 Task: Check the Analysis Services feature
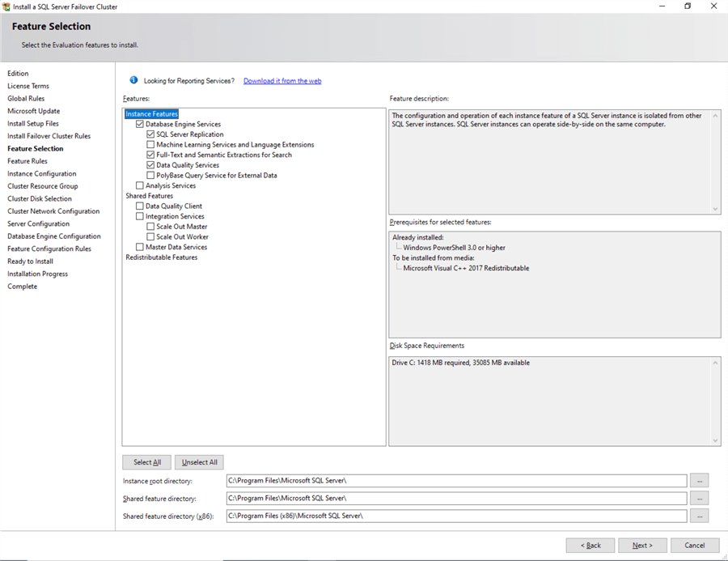[x=140, y=186]
